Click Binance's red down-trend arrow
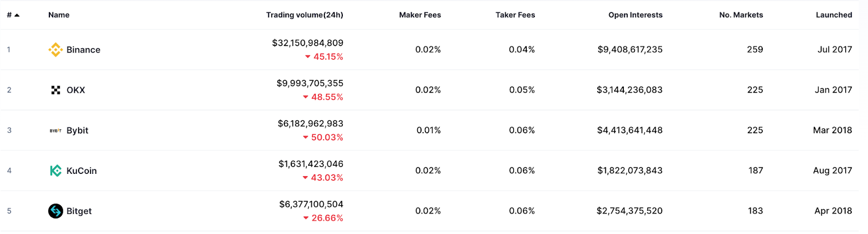The width and height of the screenshot is (868, 234). [308, 57]
